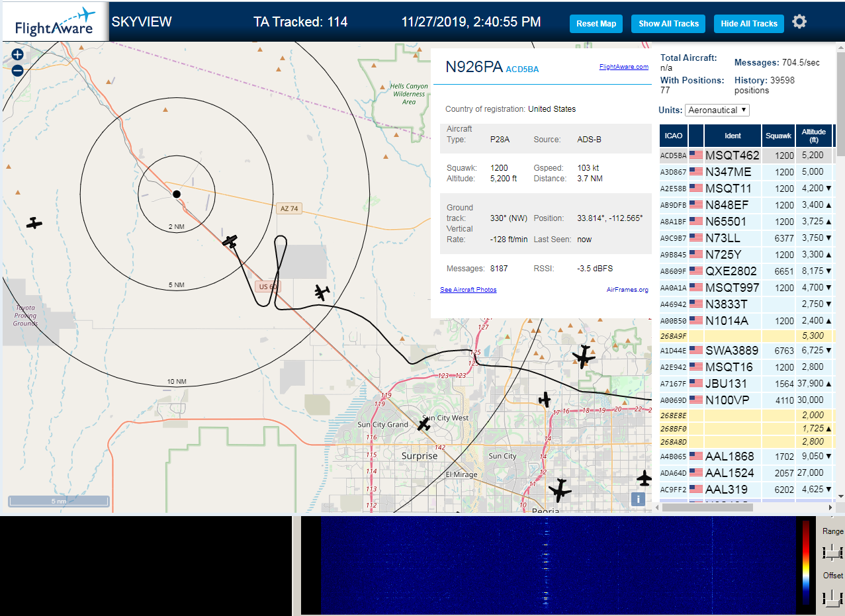This screenshot has height=616, width=845.
Task: Click the map info 'i' button
Action: click(x=638, y=500)
